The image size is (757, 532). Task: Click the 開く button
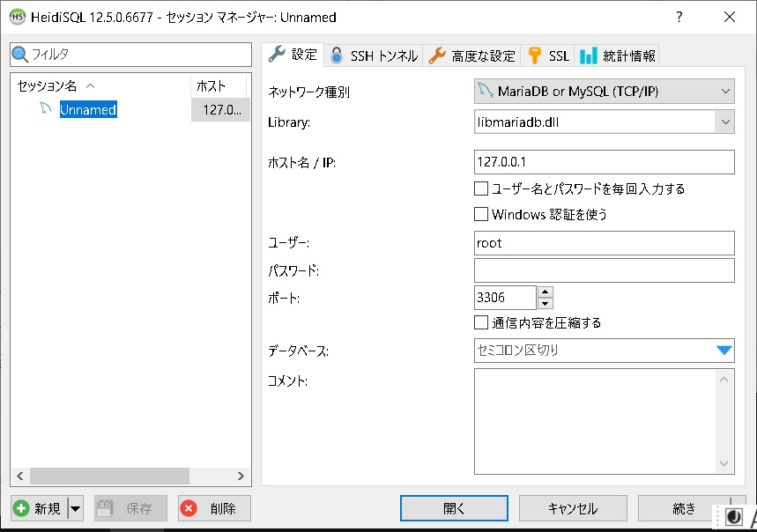pos(454,508)
